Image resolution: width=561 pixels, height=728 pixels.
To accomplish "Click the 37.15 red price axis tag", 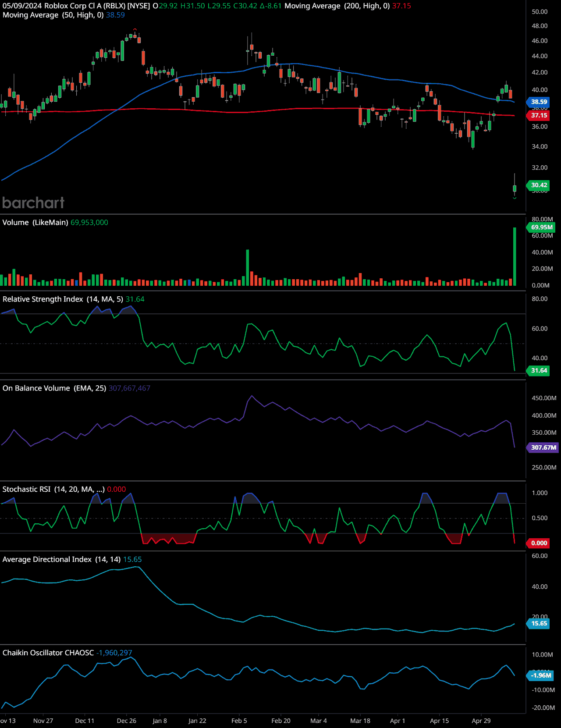I will [x=539, y=115].
